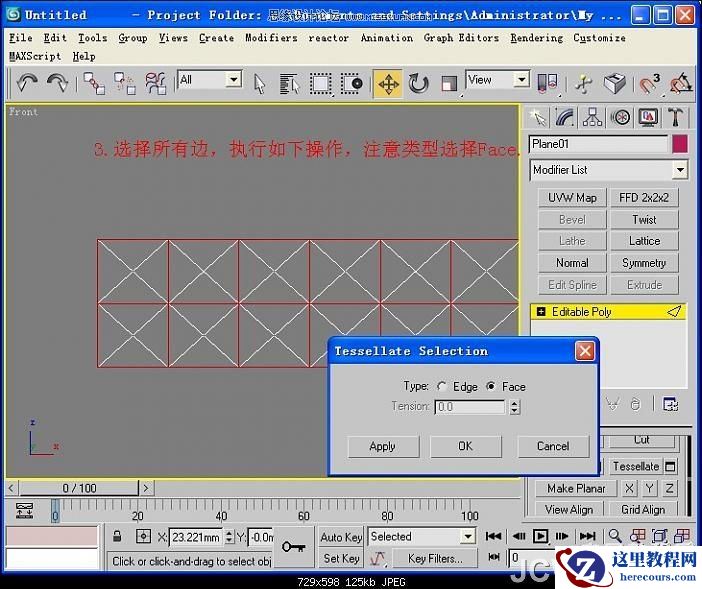The height and width of the screenshot is (589, 702).
Task: Adjust X coordinate spinner arrows
Action: 229,537
